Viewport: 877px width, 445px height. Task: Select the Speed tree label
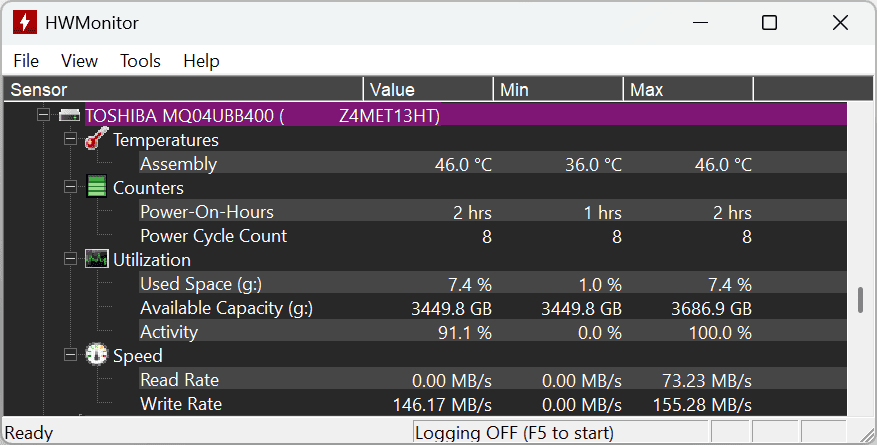tap(138, 356)
